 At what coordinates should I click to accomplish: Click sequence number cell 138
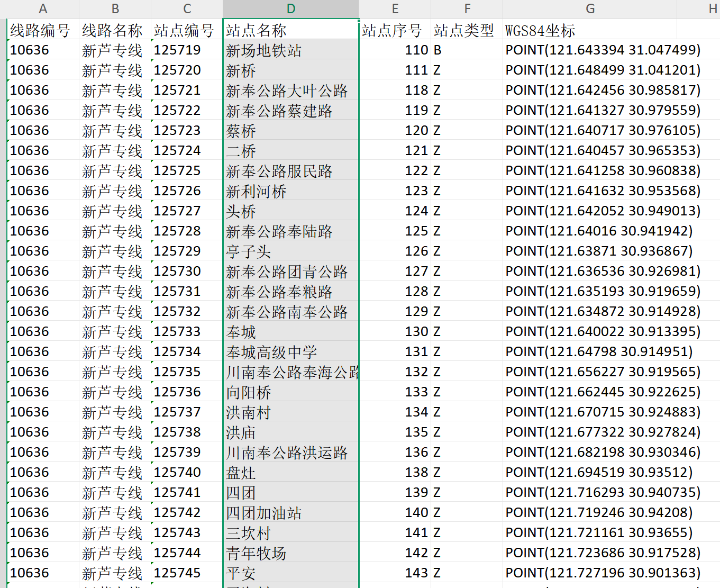[x=395, y=472]
